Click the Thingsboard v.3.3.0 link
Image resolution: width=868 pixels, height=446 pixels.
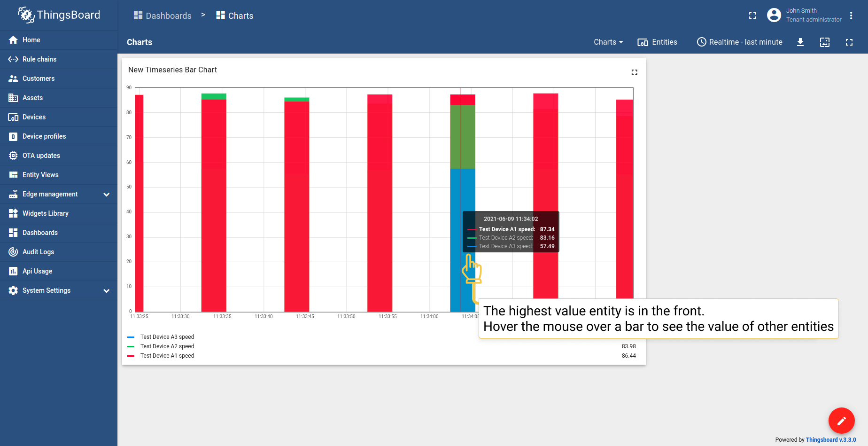pos(831,439)
